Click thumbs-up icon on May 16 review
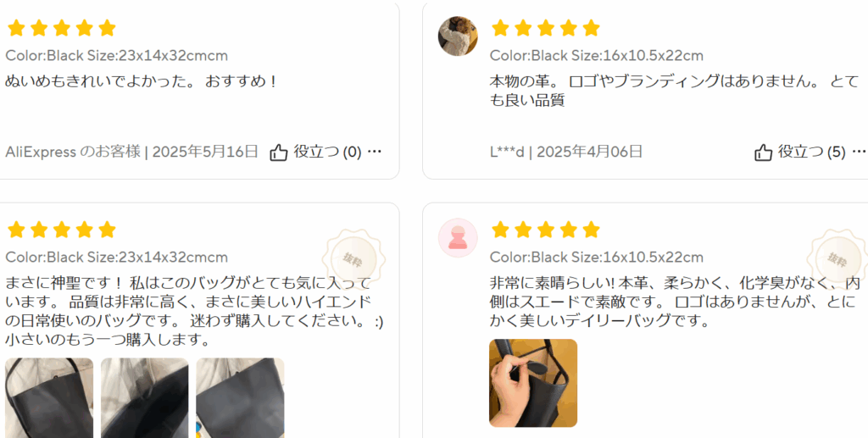The height and width of the screenshot is (438, 868). point(278,152)
